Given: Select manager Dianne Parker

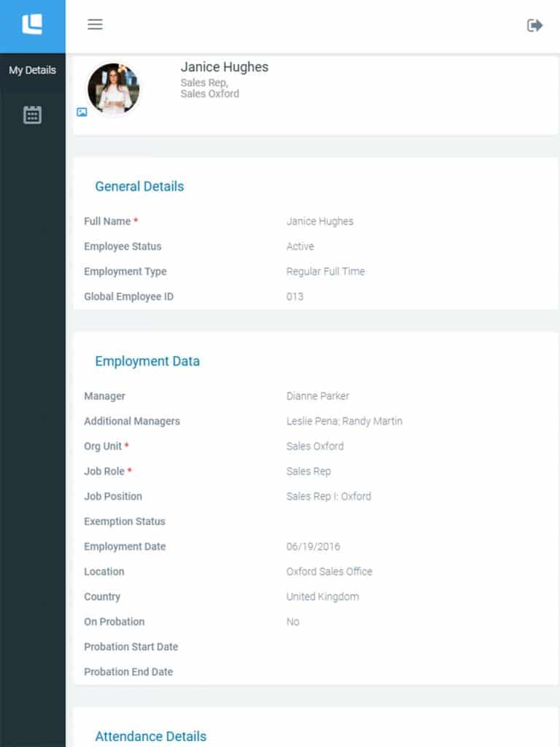Looking at the screenshot, I should pos(317,396).
